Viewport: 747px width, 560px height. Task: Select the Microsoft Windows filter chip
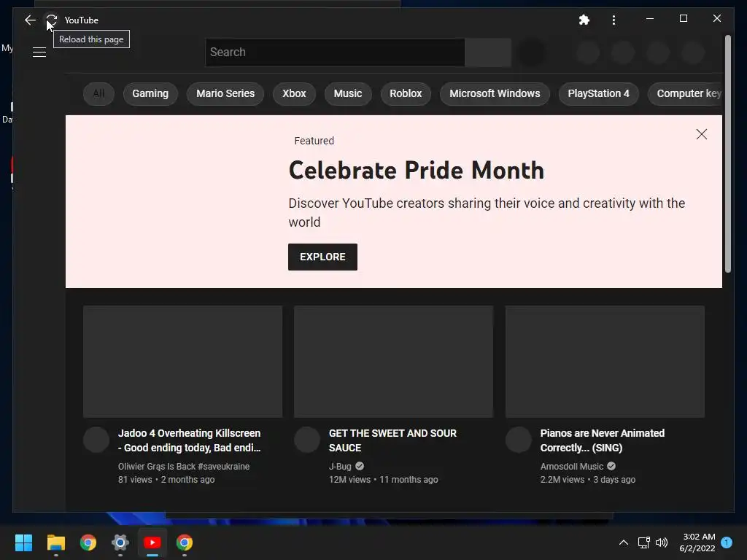click(x=495, y=93)
